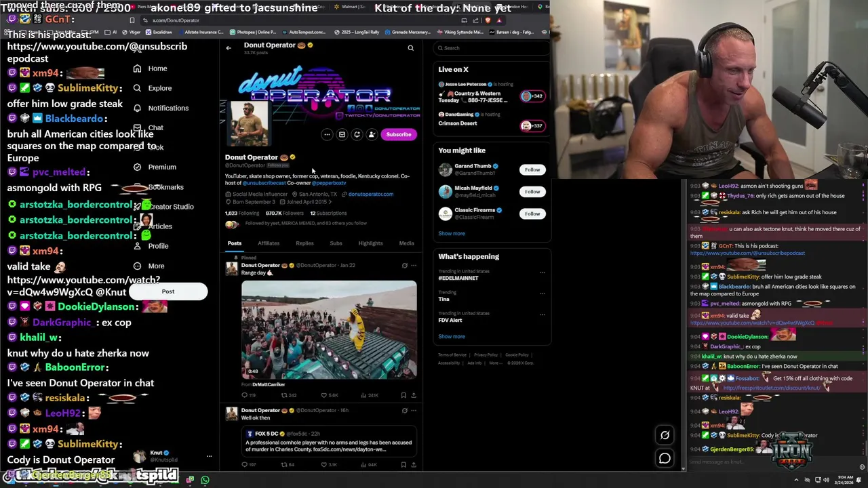Switch to the Media tab
This screenshot has height=488, width=868.
coord(406,243)
